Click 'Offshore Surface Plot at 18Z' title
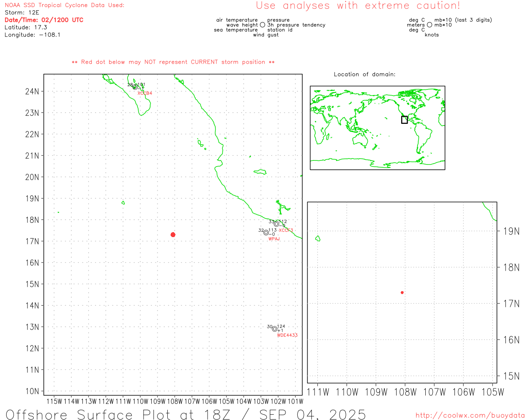The height and width of the screenshot is (420, 525). point(118,414)
